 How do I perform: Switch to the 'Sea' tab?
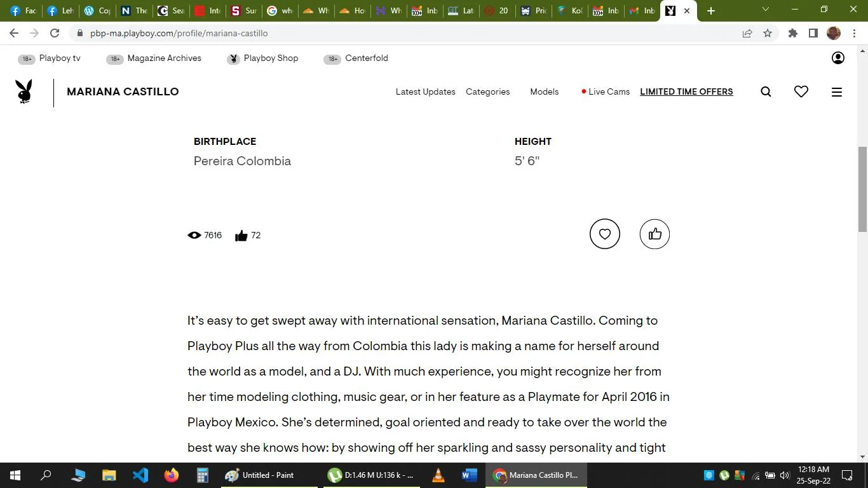tap(171, 11)
